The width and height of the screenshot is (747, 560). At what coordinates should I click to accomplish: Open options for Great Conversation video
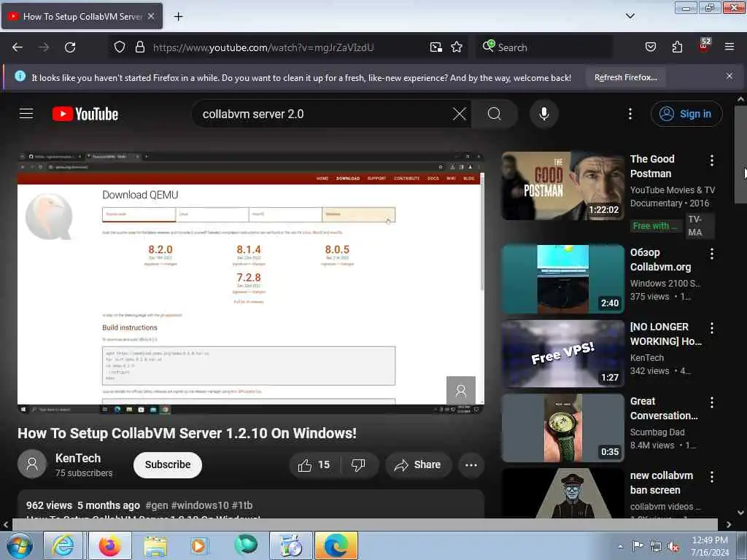tap(712, 402)
